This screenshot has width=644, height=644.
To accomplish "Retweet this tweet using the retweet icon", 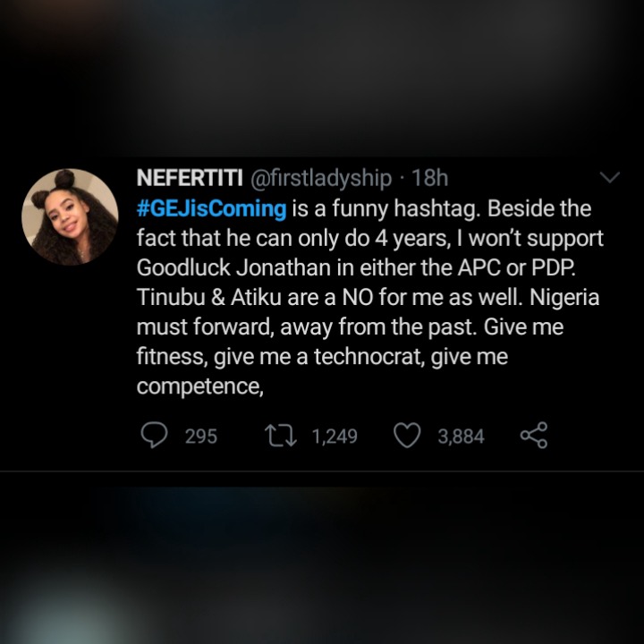I will coord(282,436).
